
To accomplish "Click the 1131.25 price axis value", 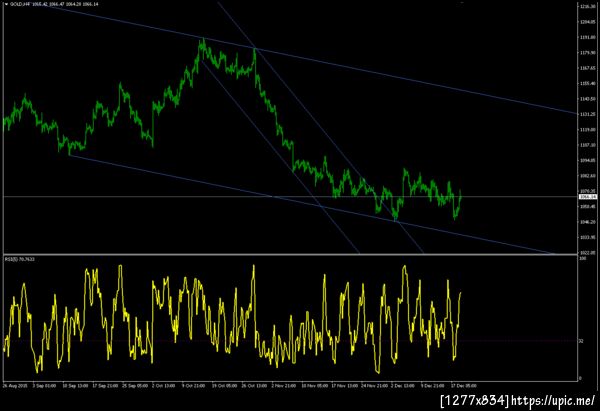I will pyautogui.click(x=587, y=114).
